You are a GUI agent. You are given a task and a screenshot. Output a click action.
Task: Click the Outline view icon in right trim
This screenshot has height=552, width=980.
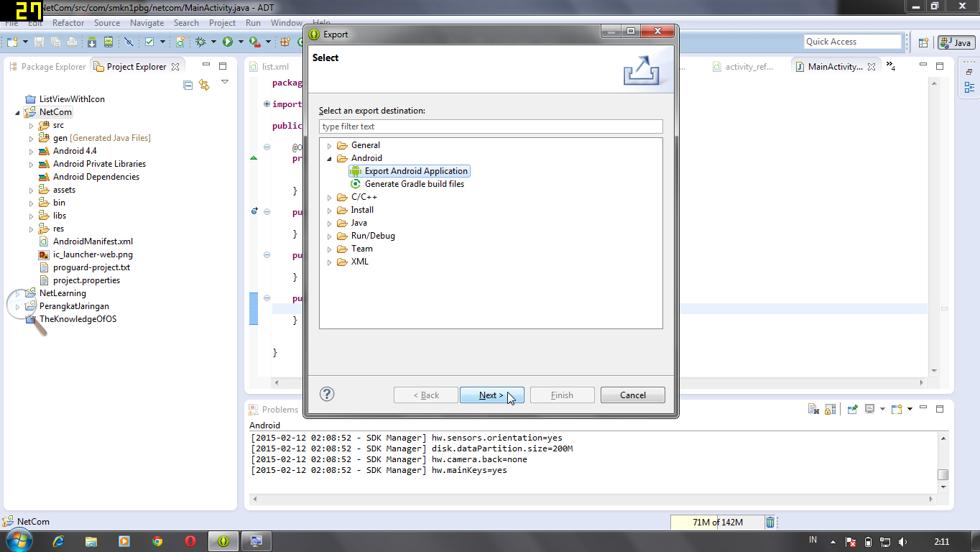click(969, 88)
